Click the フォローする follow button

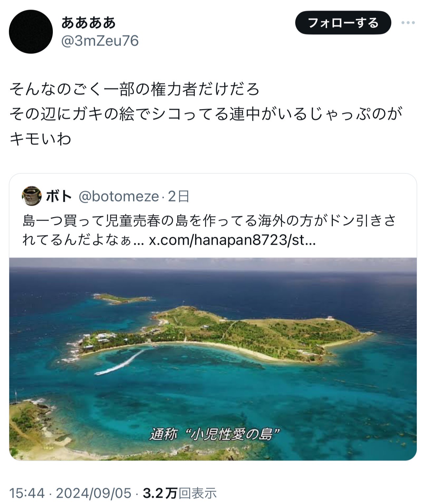pyautogui.click(x=343, y=23)
